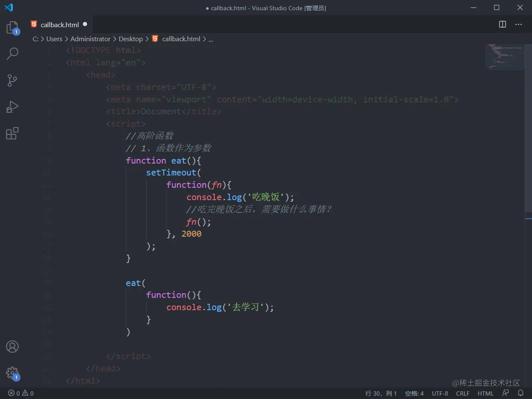Image resolution: width=532 pixels, height=399 pixels.
Task: Click the comment about 吃完晚饭之后
Action: [259, 209]
